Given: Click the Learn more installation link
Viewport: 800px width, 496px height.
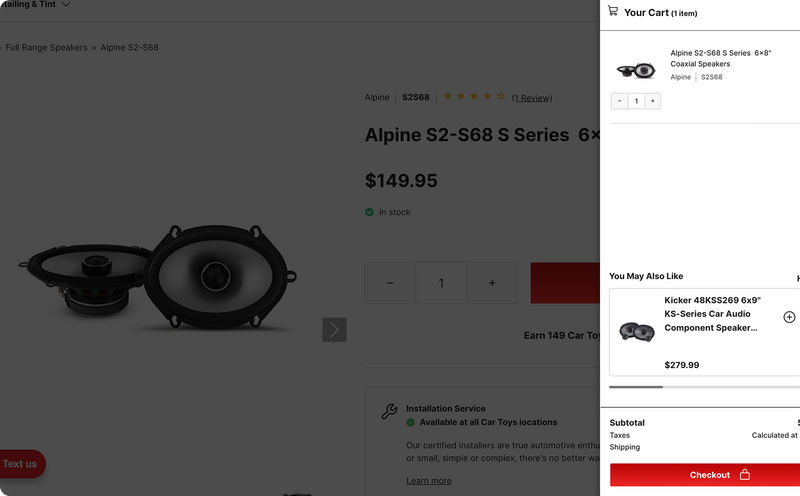Looking at the screenshot, I should point(428,481).
